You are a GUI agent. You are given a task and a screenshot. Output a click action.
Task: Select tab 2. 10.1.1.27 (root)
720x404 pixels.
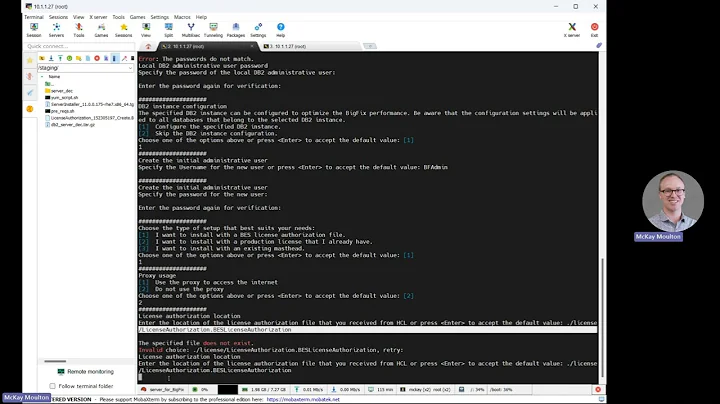coord(208,46)
